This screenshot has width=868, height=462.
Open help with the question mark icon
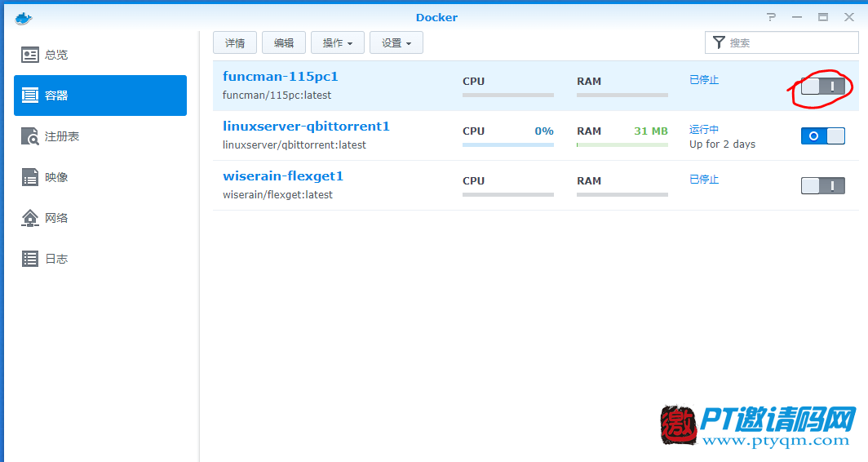(771, 17)
